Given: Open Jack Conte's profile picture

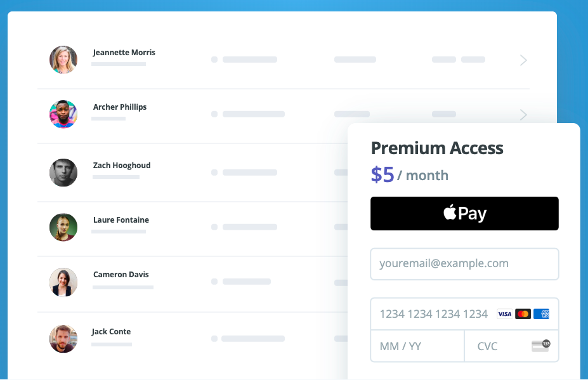Looking at the screenshot, I should [63, 339].
